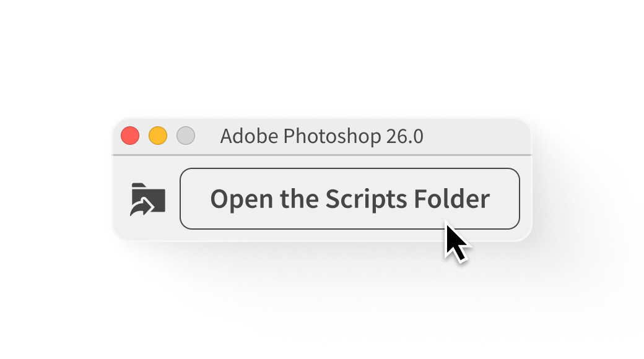Click the disabled gray traffic light circle
This screenshot has width=644, height=359.
tap(186, 136)
